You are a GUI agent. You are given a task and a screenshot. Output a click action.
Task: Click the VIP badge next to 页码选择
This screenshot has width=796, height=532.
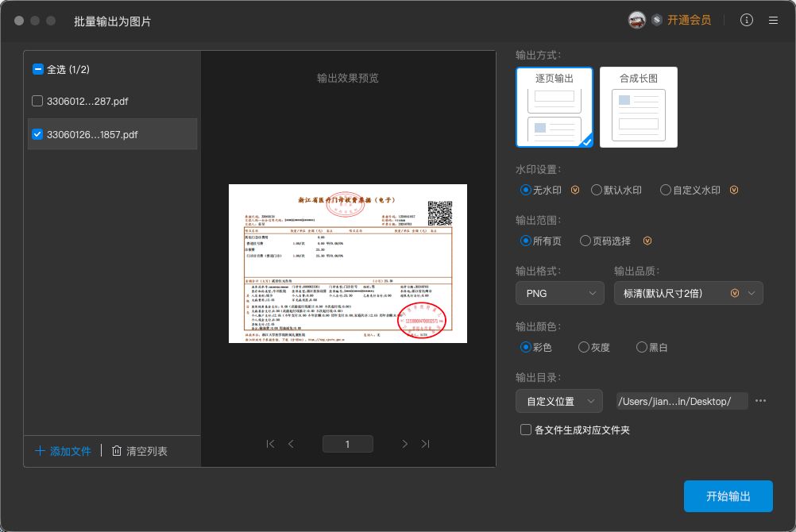click(647, 241)
